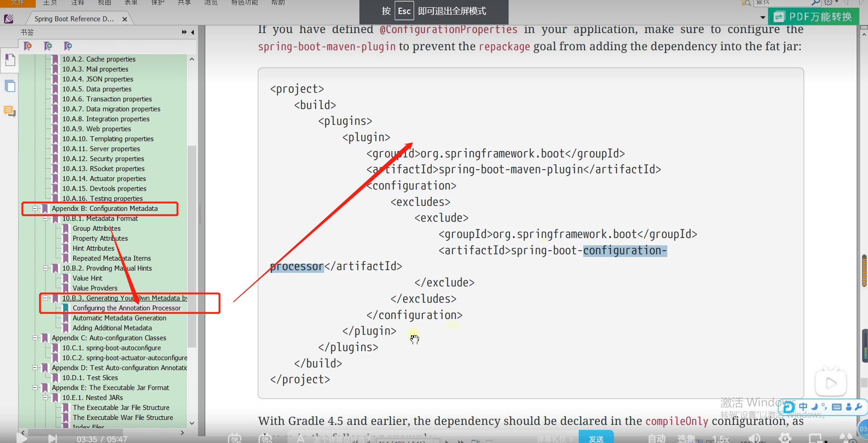Image resolution: width=868 pixels, height=443 pixels.
Task: Open the 主页 ribbon tab
Action: coord(50,2)
